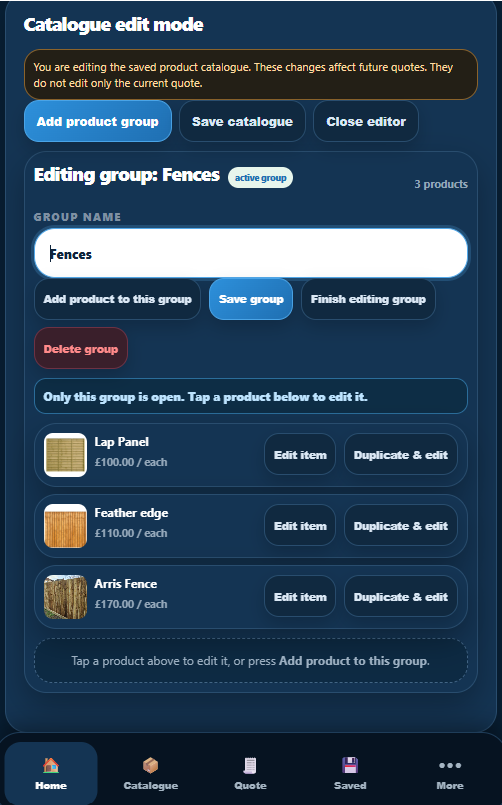The height and width of the screenshot is (805, 502).
Task: Select the Arris Fence product thumbnail
Action: point(65,597)
